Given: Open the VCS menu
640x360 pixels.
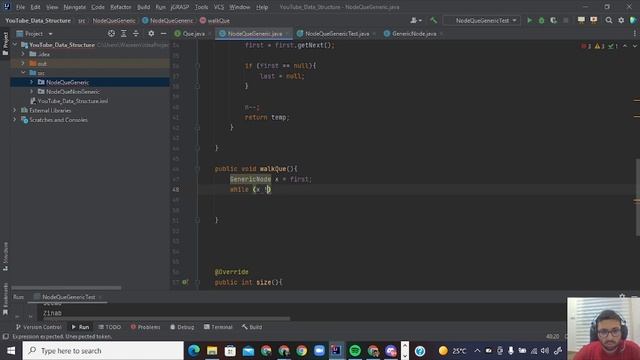Looking at the screenshot, I should (x=219, y=7).
